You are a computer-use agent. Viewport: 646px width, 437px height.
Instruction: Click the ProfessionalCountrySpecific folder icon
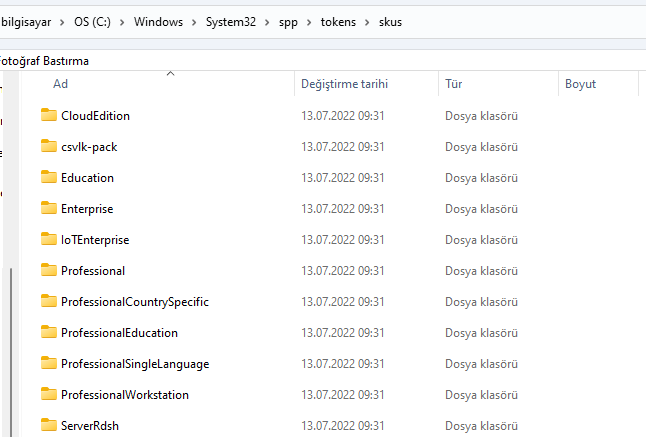tap(49, 301)
